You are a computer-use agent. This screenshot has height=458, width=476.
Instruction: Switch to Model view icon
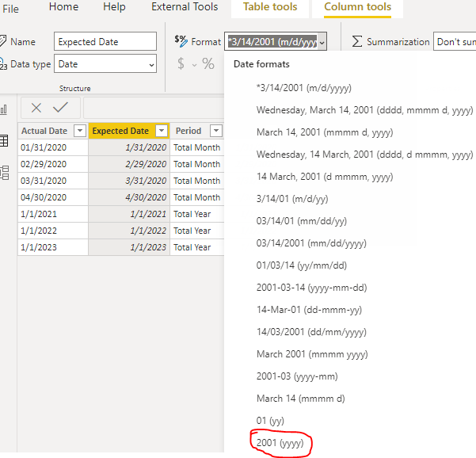tap(5, 173)
